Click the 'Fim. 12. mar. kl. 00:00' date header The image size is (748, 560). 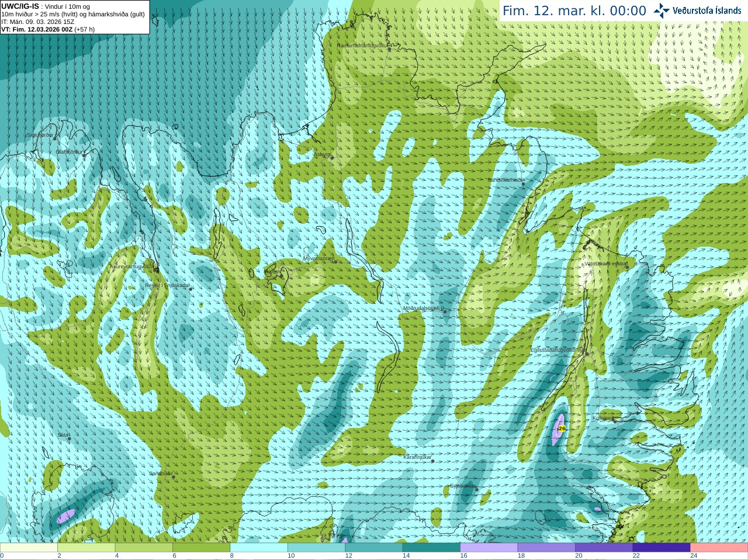574,11
